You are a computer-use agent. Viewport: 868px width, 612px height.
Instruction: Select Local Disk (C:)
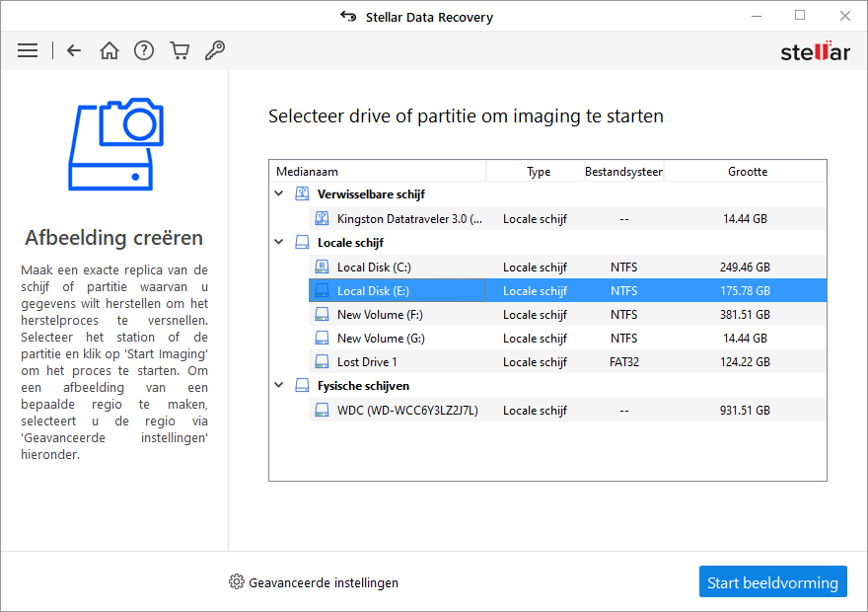tap(567, 267)
